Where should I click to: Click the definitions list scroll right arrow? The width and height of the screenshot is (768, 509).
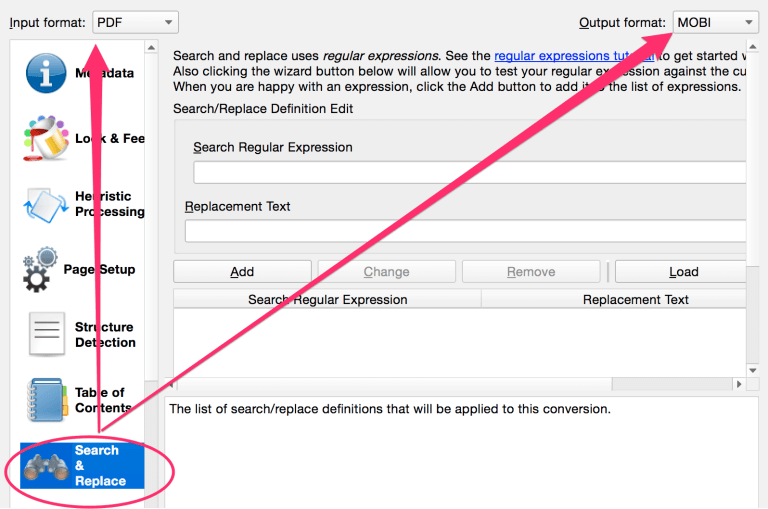coord(739,384)
